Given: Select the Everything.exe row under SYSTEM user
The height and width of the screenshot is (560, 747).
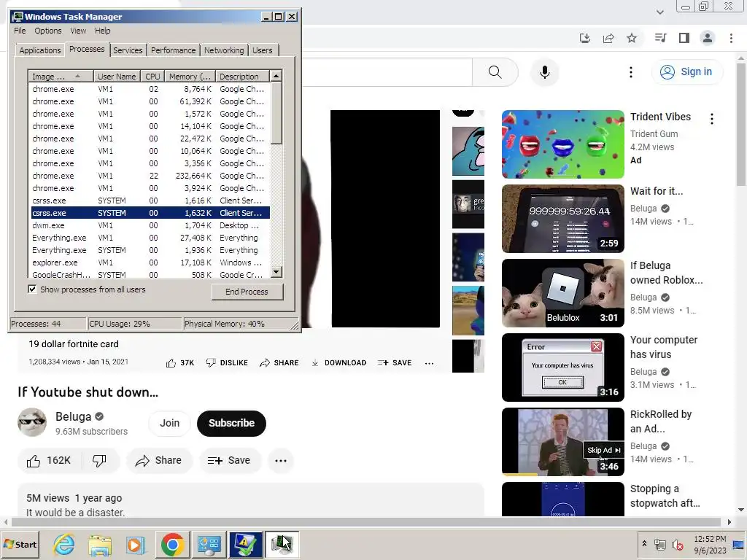Looking at the screenshot, I should [150, 250].
